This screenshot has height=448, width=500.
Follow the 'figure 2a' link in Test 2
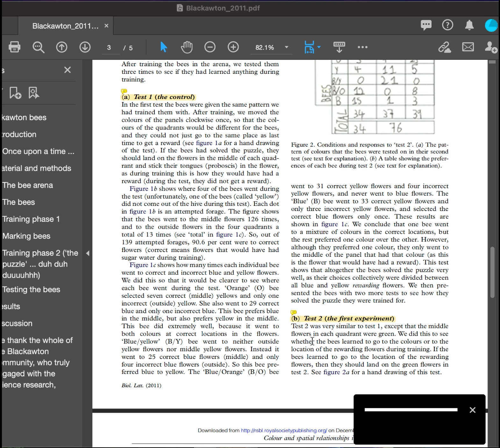337,372
